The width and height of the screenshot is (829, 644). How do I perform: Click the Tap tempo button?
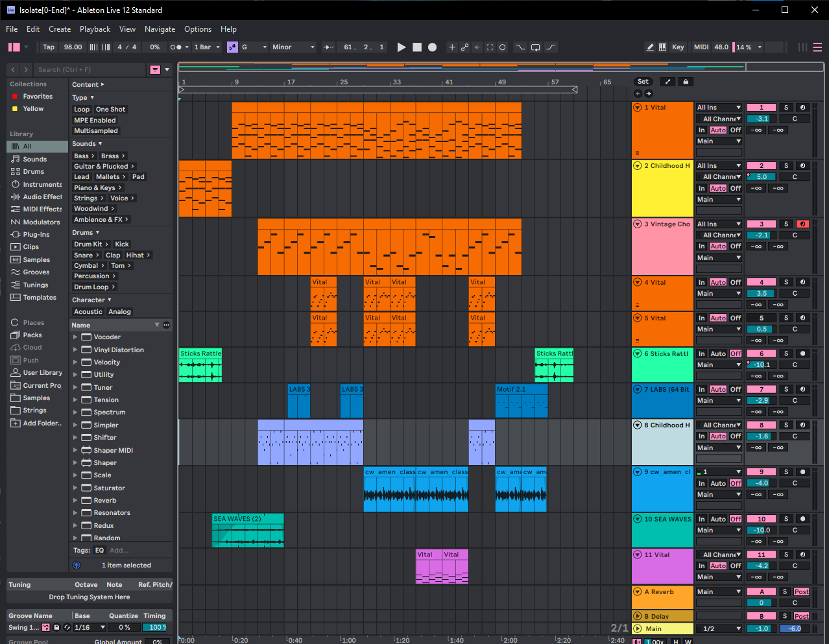point(49,47)
